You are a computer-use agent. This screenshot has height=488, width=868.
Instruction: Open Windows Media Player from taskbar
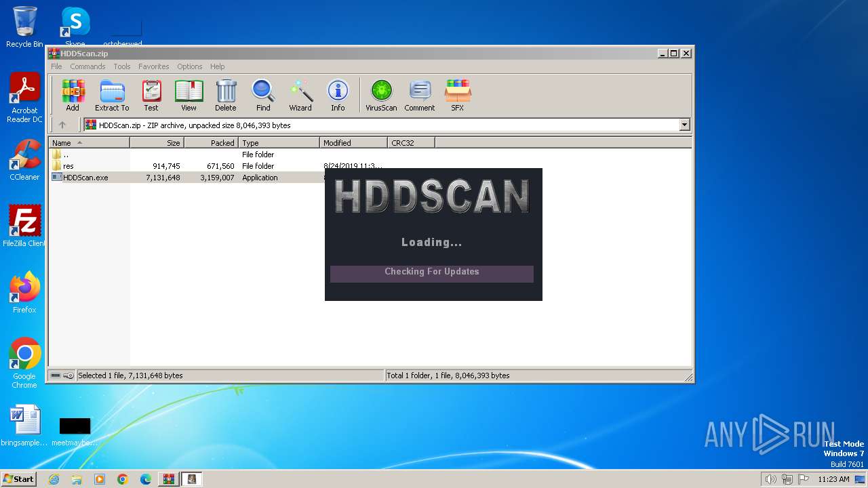click(x=100, y=479)
